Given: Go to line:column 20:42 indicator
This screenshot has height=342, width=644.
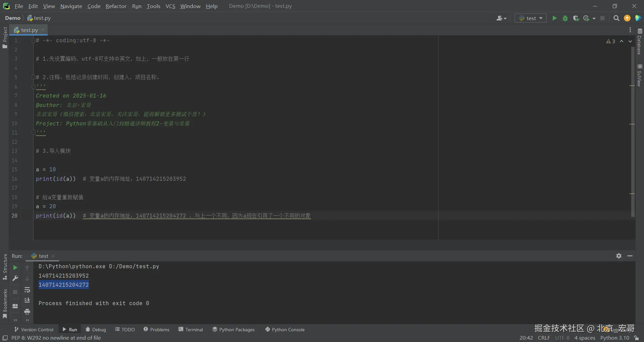Looking at the screenshot, I should (526, 338).
